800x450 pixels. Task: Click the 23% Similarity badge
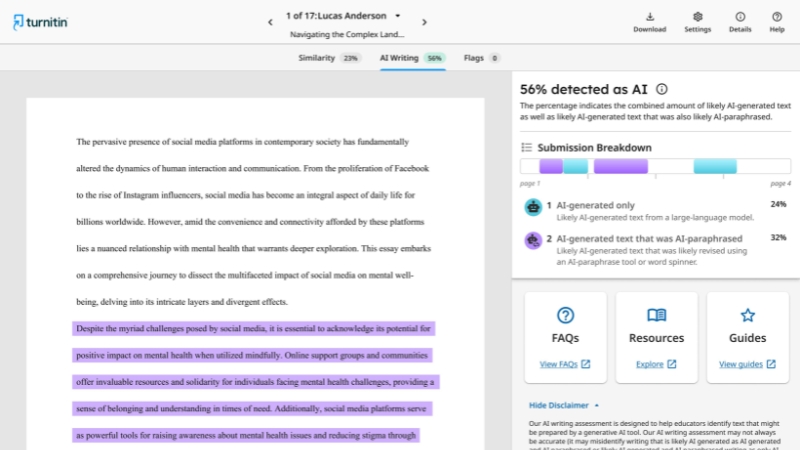(351, 58)
